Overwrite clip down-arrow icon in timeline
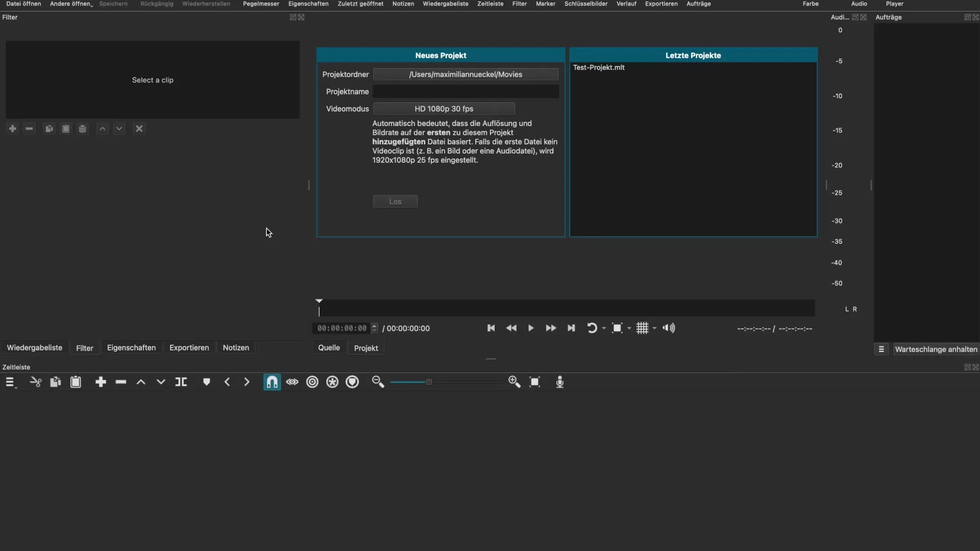Screen dimensions: 980x551 tap(161, 382)
